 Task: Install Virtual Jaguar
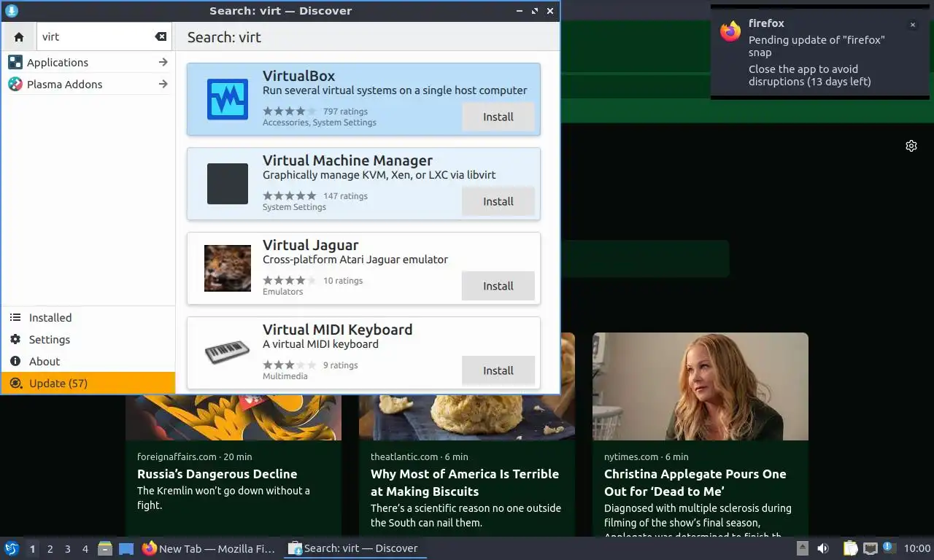(498, 286)
